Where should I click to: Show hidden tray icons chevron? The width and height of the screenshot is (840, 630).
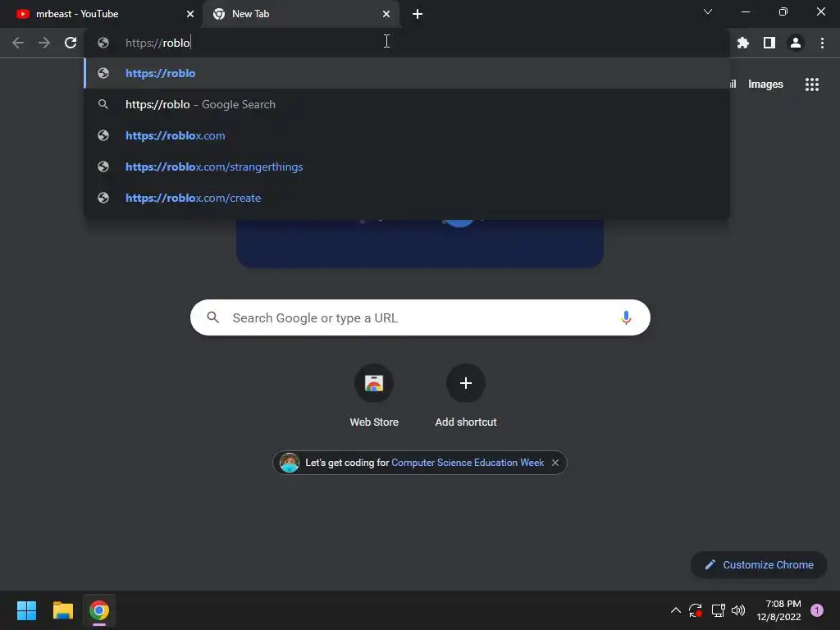tap(676, 610)
